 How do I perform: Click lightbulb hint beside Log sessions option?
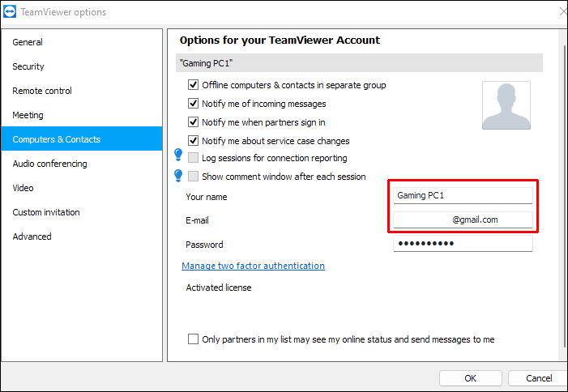(x=179, y=155)
